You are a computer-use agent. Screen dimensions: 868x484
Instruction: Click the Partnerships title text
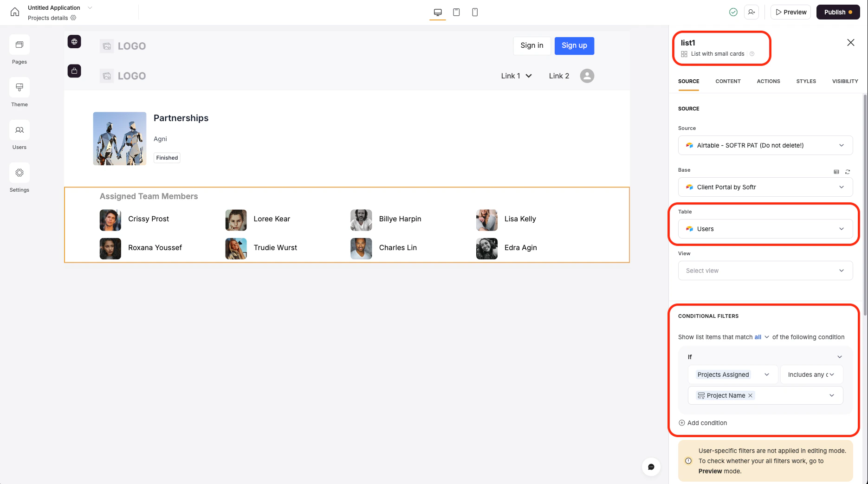click(x=181, y=118)
